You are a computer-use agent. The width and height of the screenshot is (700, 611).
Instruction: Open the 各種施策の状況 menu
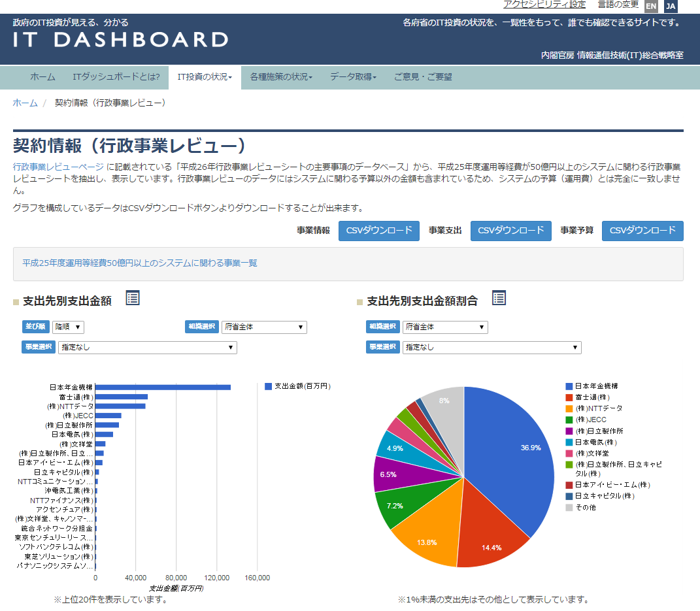click(281, 77)
